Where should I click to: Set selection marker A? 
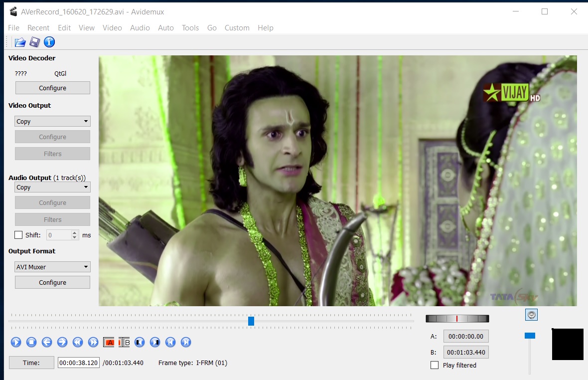pos(109,342)
